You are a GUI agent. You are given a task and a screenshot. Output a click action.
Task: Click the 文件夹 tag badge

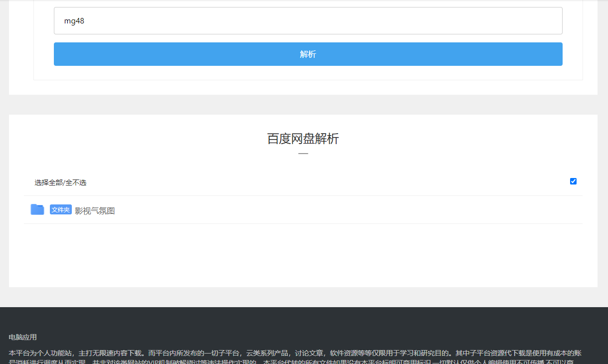click(61, 209)
